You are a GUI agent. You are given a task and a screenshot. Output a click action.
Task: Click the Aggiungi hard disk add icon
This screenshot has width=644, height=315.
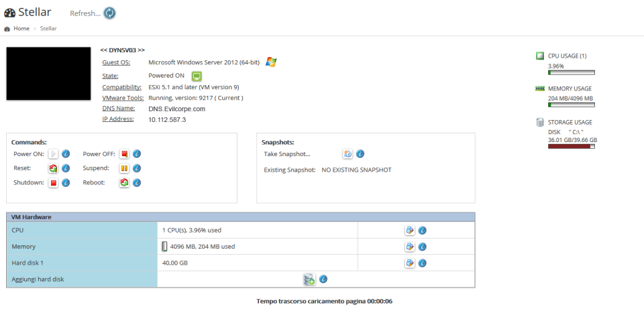click(309, 279)
